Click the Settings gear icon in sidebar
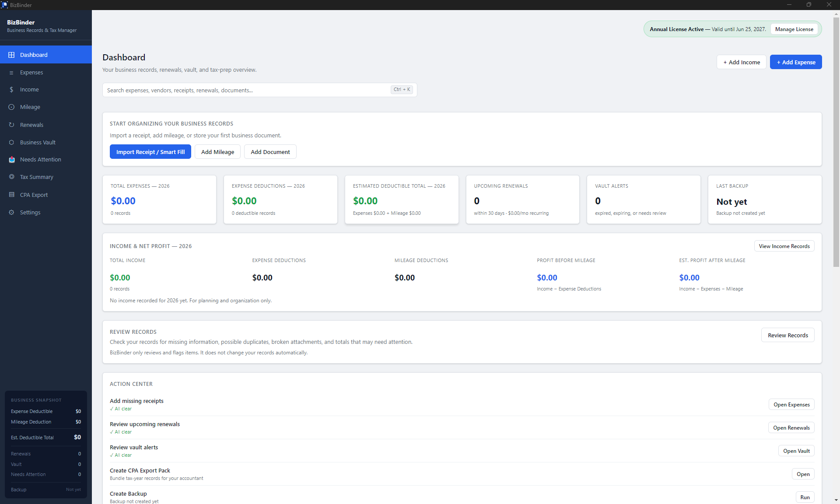Screen dimensions: 840x504 click(11, 213)
